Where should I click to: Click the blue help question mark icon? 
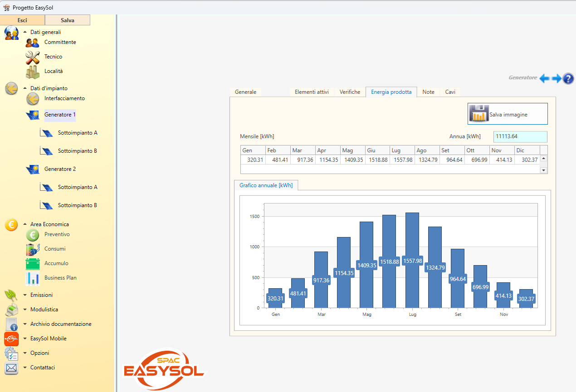[x=568, y=78]
